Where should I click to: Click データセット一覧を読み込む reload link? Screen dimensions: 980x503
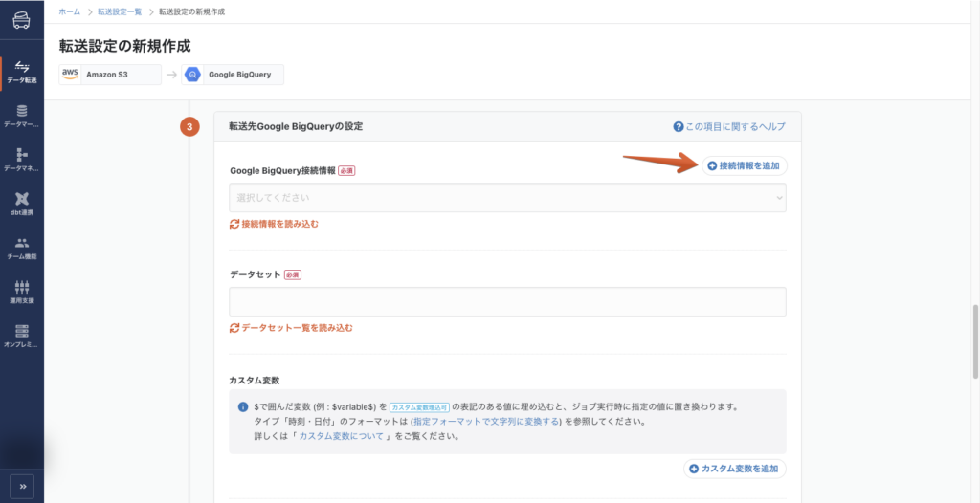point(291,328)
